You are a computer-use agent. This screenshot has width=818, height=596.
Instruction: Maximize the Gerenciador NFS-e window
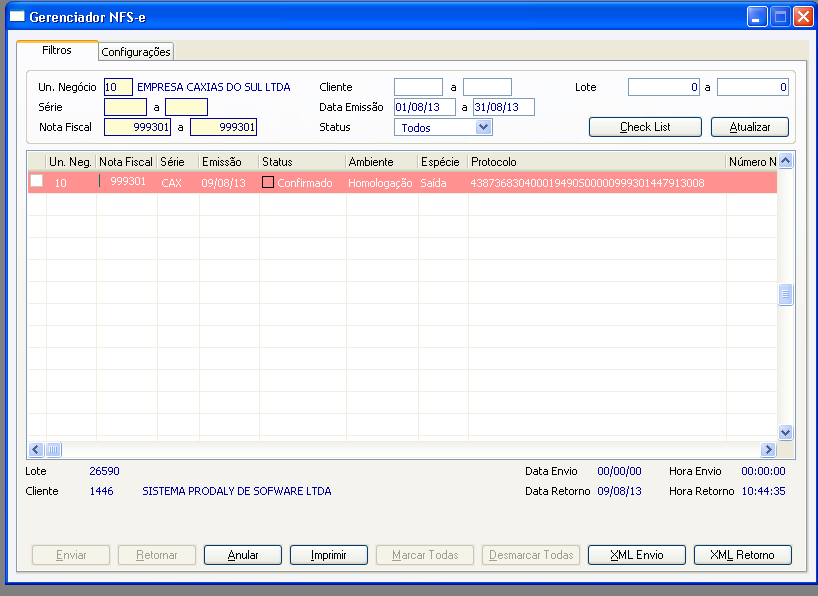(x=780, y=17)
